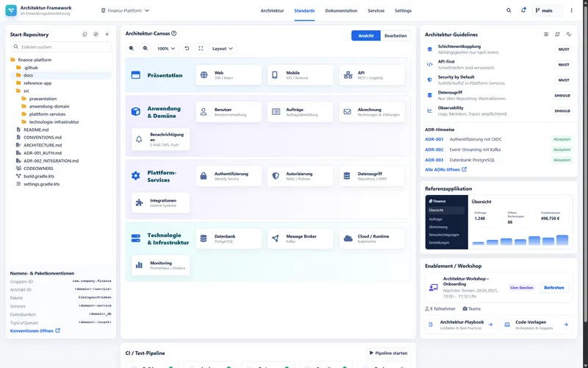Select the Web SPA / React card
588x368 pixels.
[x=229, y=75]
